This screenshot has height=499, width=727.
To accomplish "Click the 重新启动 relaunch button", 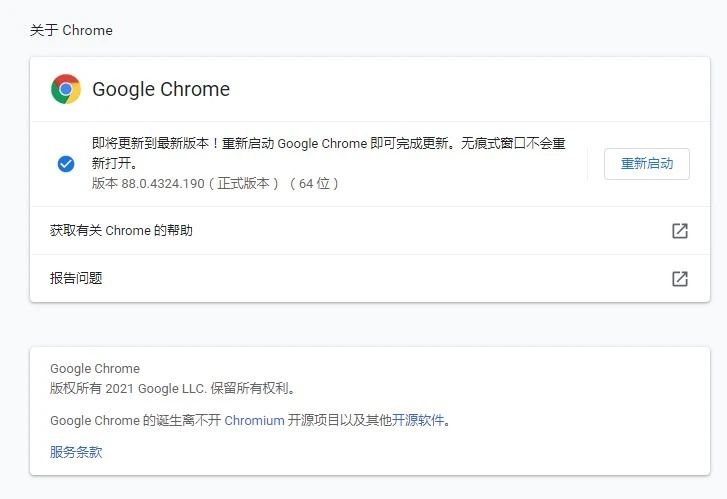I will (647, 164).
